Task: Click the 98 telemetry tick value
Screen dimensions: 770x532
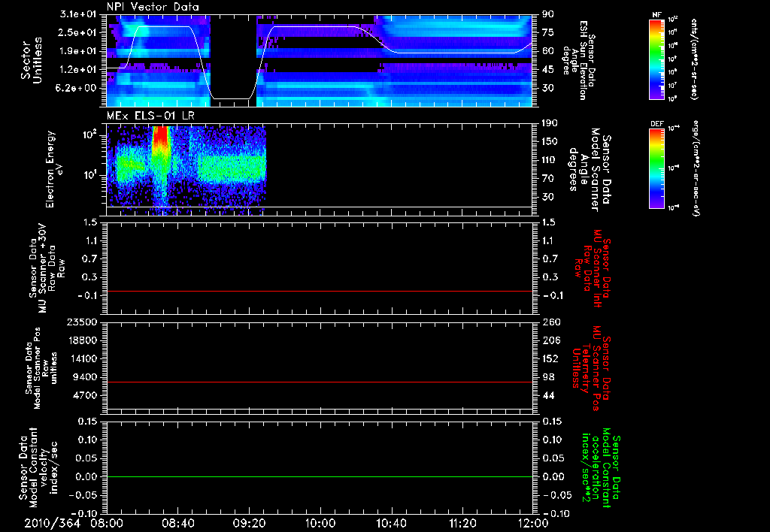Action: click(548, 377)
